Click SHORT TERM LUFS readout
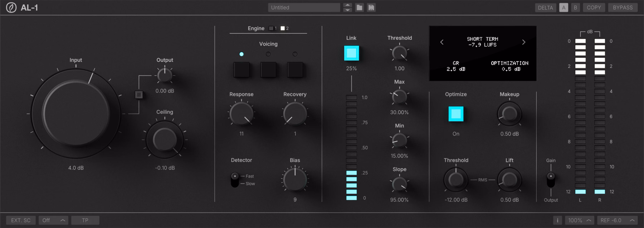The width and height of the screenshot is (644, 228). point(483,42)
